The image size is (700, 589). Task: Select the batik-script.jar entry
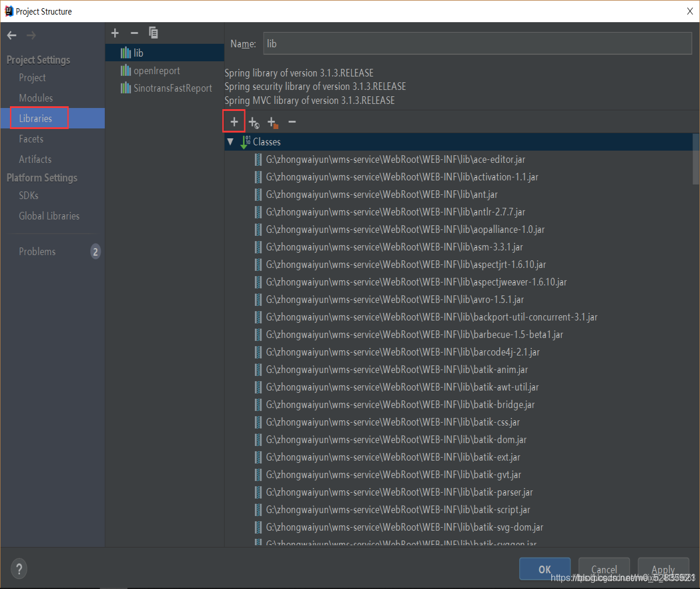click(398, 510)
